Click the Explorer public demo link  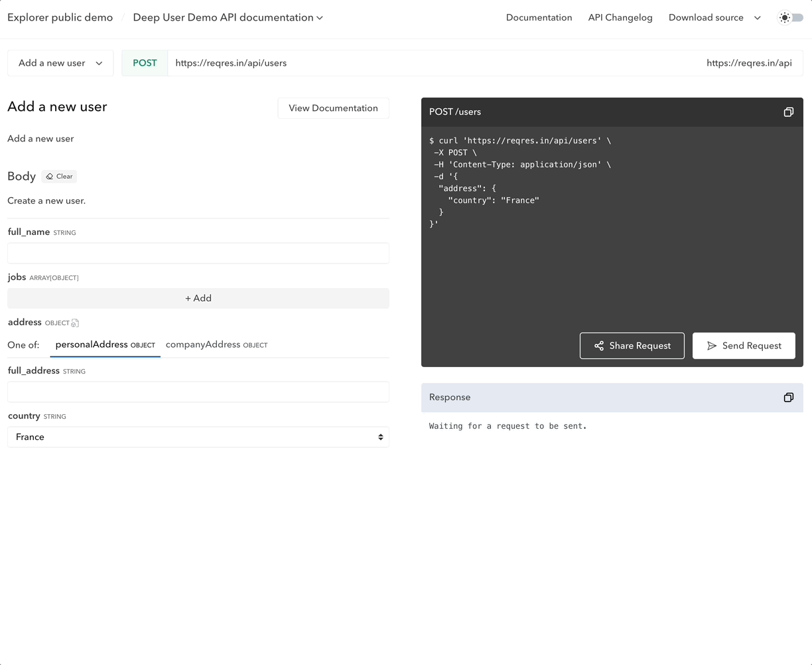pos(60,18)
